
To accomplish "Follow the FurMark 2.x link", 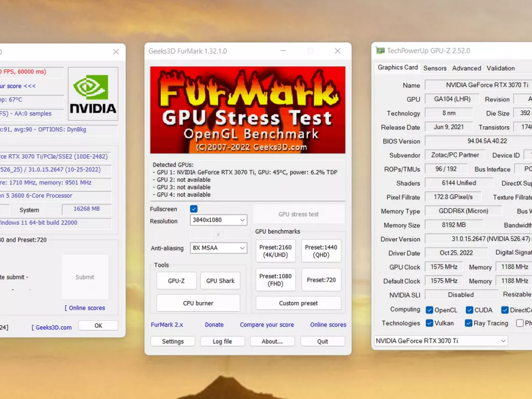I will [167, 325].
